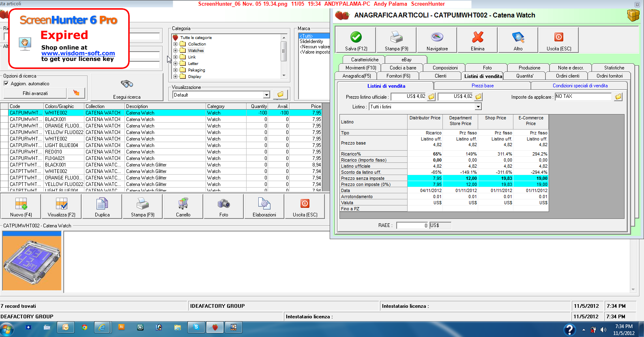Viewport: 644px width, 337px height.
Task: Open the Codici a barre tab
Action: pos(403,68)
